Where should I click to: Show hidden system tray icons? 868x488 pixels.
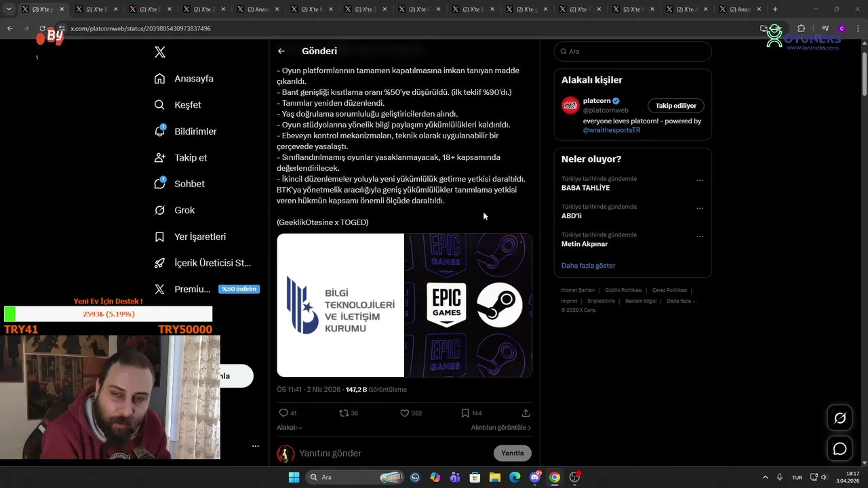coord(765,477)
